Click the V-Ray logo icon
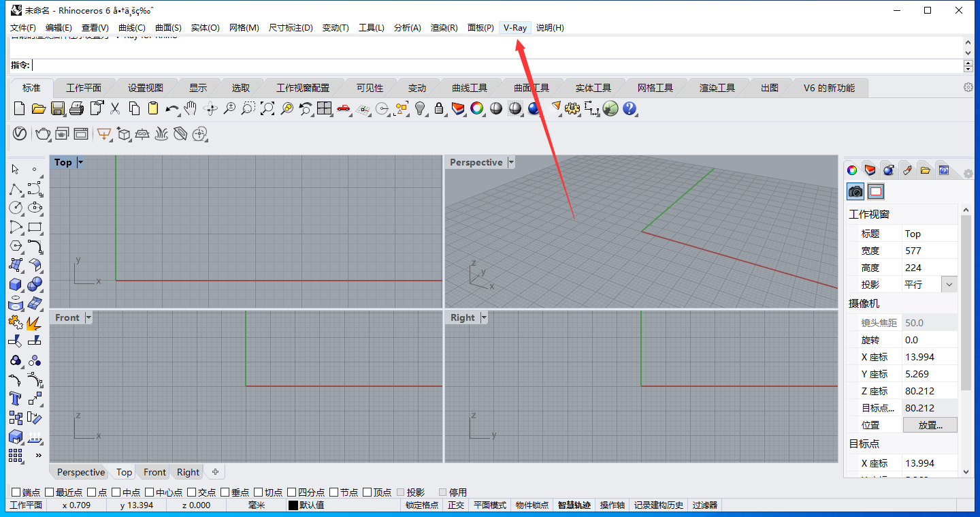 pyautogui.click(x=19, y=134)
